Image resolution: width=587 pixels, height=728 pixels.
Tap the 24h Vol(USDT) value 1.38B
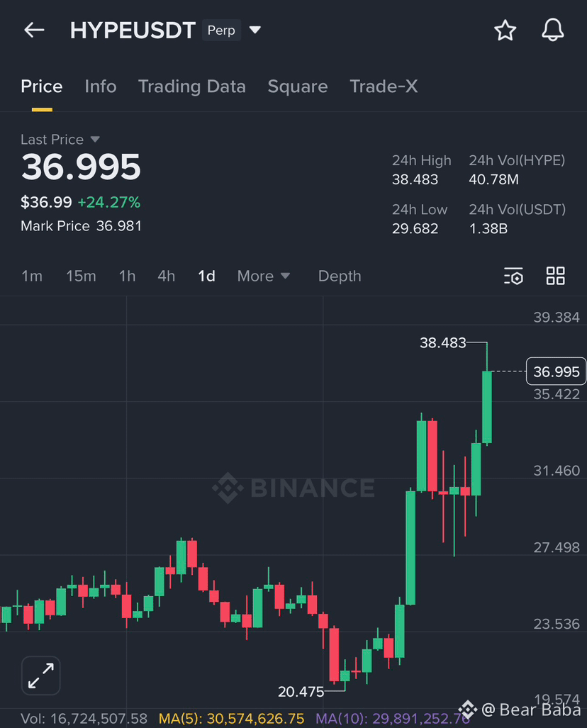pyautogui.click(x=488, y=229)
